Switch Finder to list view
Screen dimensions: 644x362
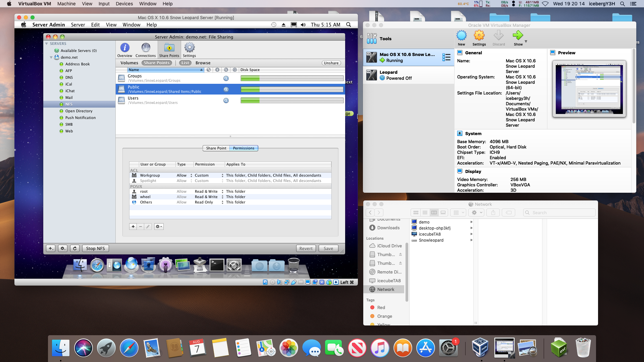[425, 213]
